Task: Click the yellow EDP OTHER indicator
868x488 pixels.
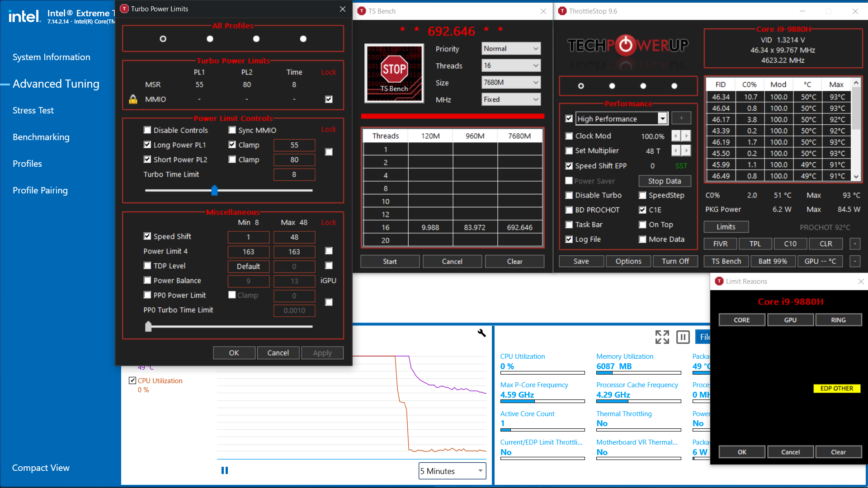Action: (x=837, y=388)
